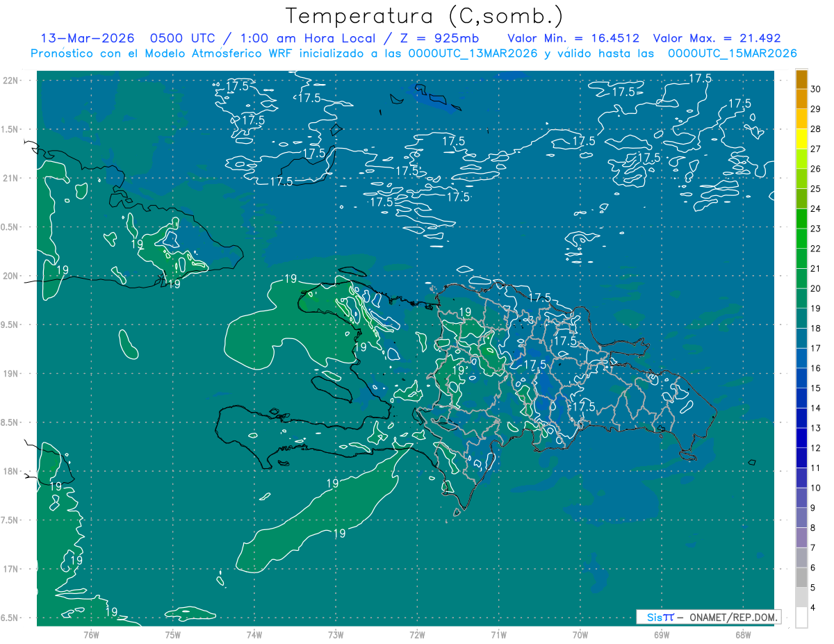Image resolution: width=834 pixels, height=644 pixels.
Task: Click 'Valor Max. = 21.492' readout
Action: coord(717,38)
